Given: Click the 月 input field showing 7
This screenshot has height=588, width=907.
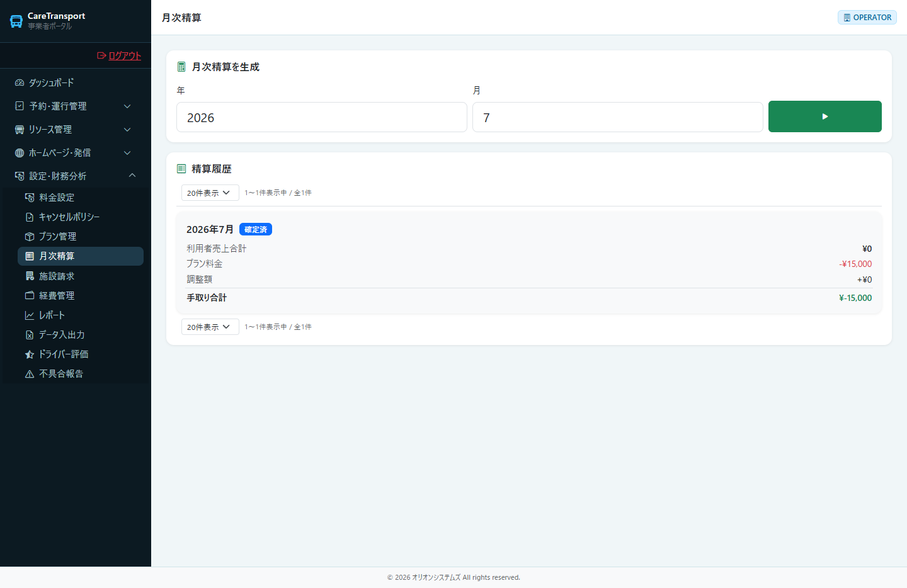Looking at the screenshot, I should 618,117.
